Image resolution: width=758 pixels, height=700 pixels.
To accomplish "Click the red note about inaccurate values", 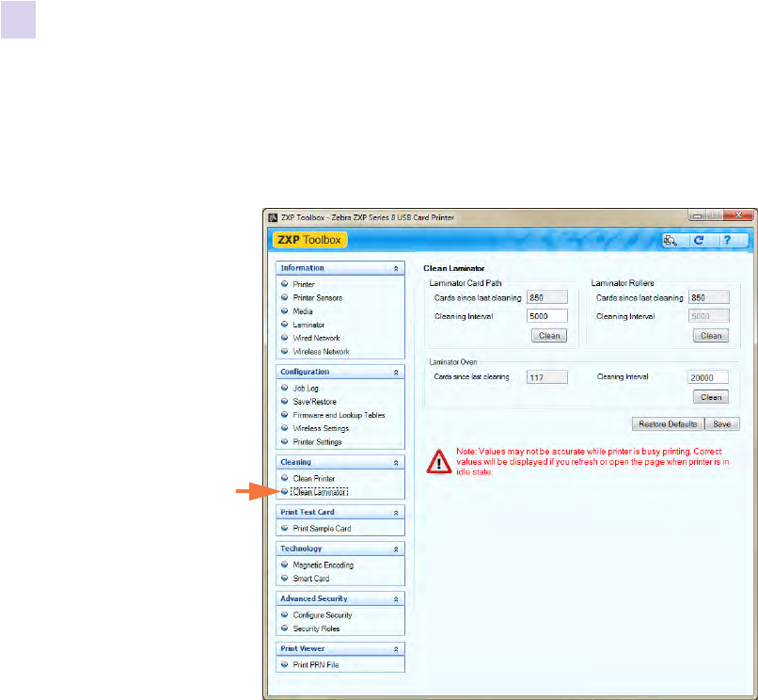I will pyautogui.click(x=592, y=462).
